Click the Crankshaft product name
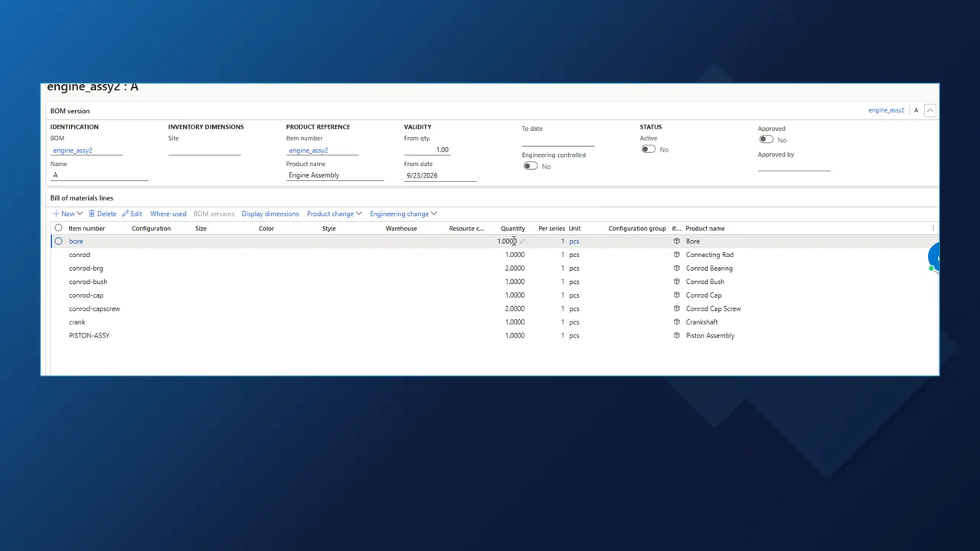This screenshot has width=980, height=551. point(702,322)
